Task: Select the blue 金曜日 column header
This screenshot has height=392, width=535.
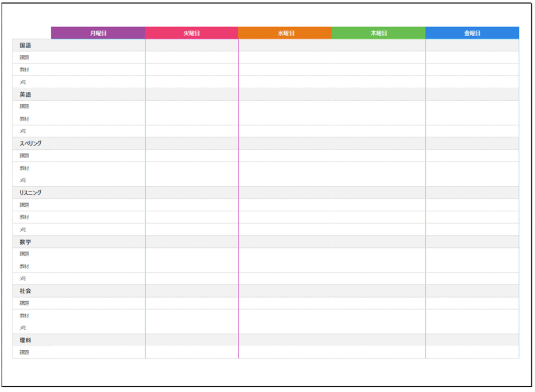Action: tap(472, 33)
